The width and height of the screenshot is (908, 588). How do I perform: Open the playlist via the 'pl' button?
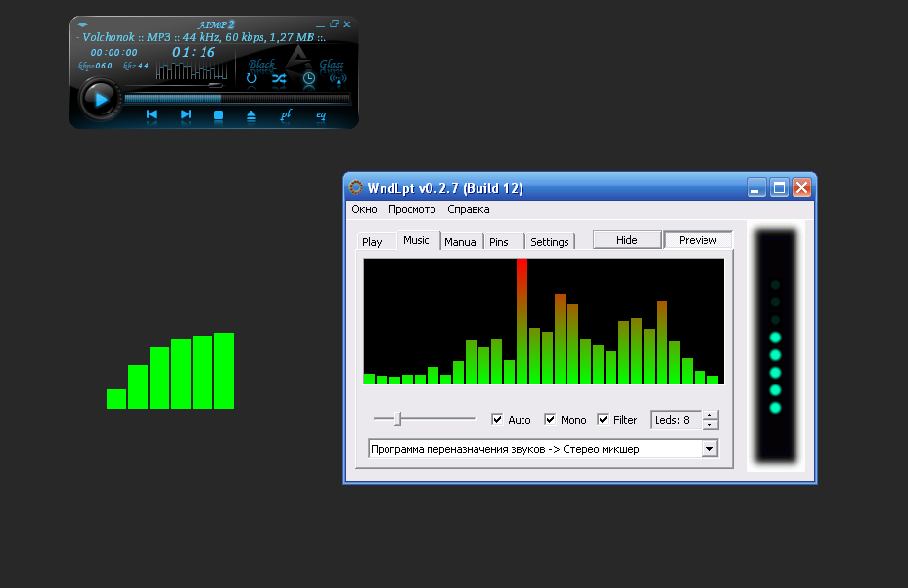pyautogui.click(x=286, y=114)
